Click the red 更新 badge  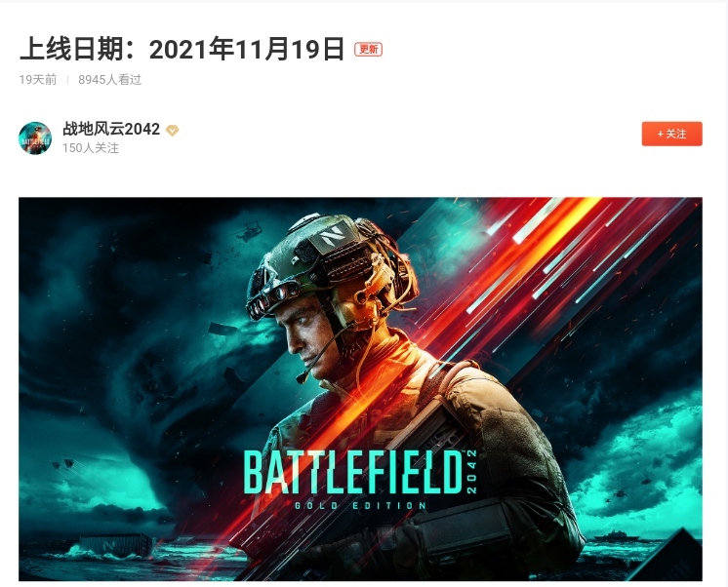click(x=368, y=49)
